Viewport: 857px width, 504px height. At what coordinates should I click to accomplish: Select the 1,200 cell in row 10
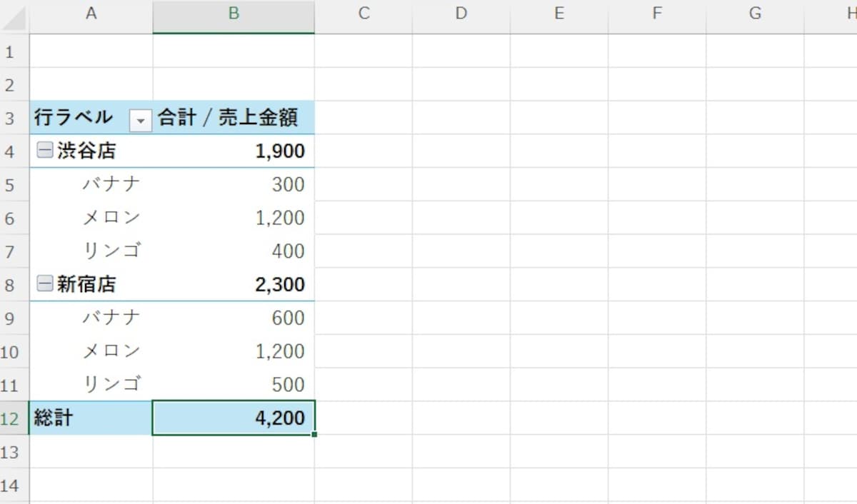click(234, 351)
